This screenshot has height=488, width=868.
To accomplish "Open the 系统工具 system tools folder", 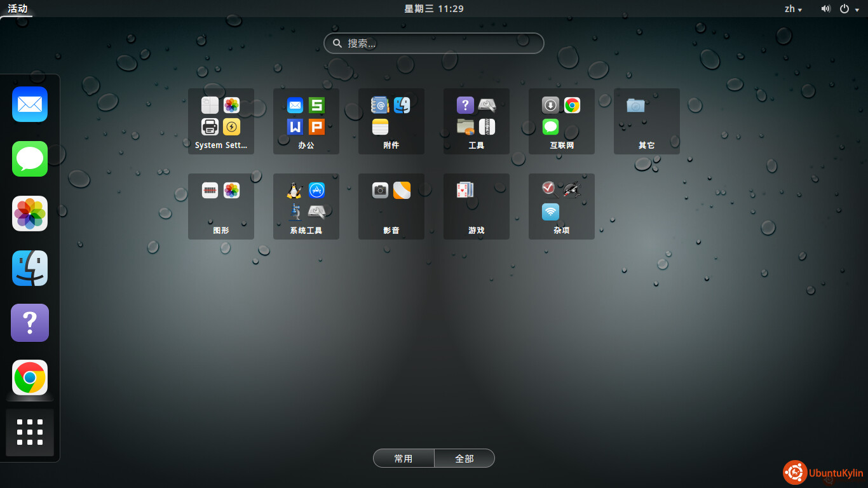I will click(x=306, y=207).
